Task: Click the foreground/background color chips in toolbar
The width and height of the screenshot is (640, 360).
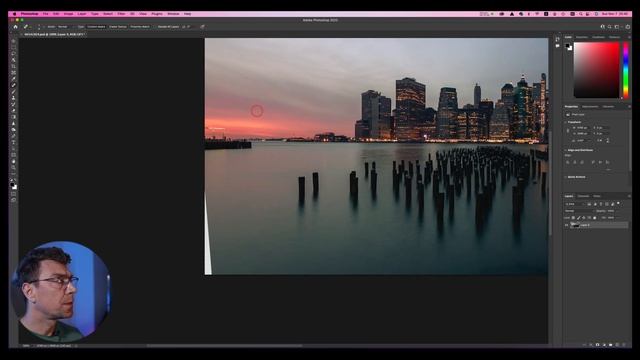Action: pos(13,186)
